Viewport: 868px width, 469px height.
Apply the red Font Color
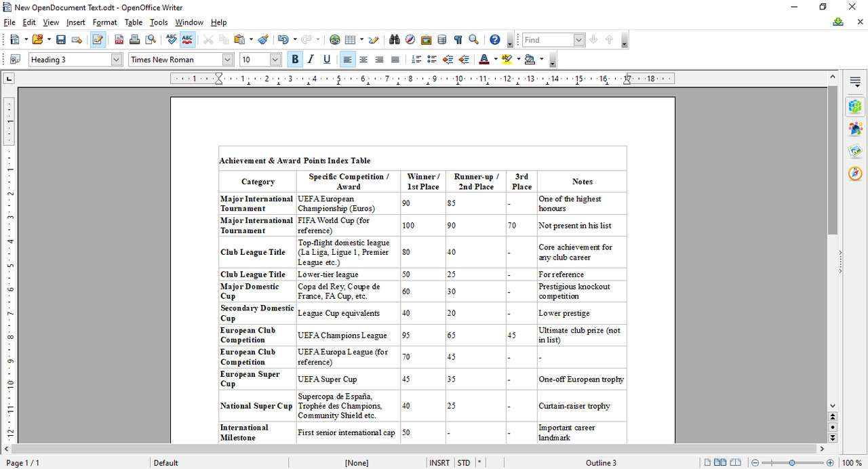(x=484, y=60)
